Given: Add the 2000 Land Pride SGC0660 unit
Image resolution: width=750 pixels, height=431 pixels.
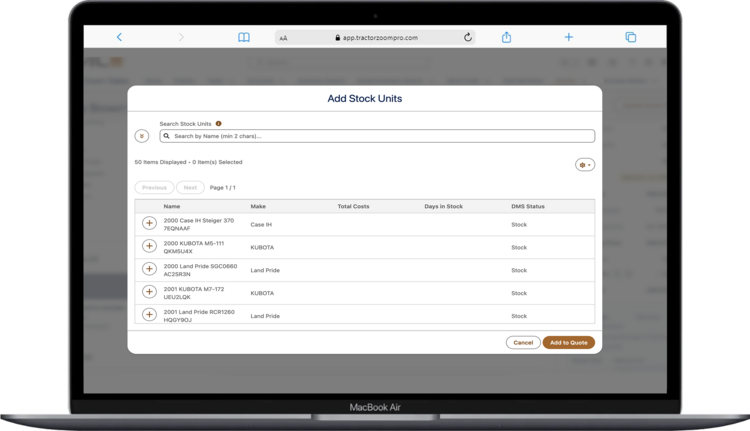Looking at the screenshot, I should coord(149,270).
